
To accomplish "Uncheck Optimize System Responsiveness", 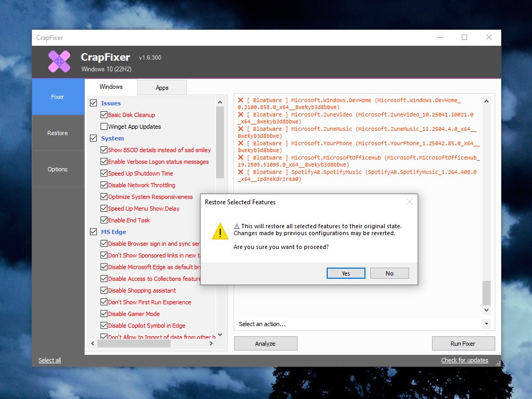I will pyautogui.click(x=104, y=196).
